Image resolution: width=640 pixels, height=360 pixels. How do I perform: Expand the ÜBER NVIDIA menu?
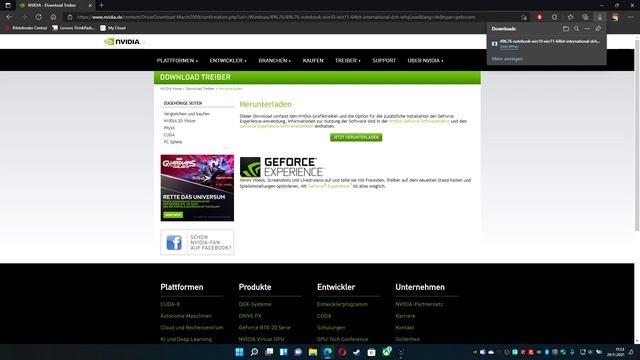tap(425, 60)
